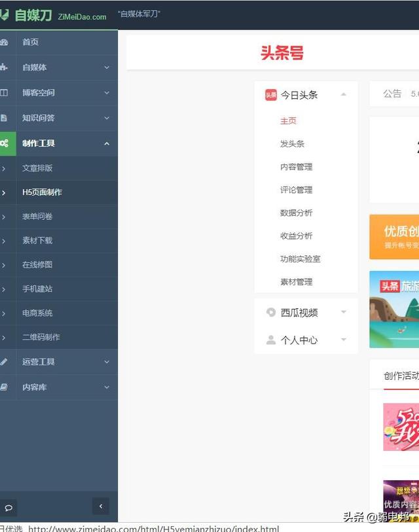Click the 运营工具 pencil icon
This screenshot has height=532, width=419.
4,362
